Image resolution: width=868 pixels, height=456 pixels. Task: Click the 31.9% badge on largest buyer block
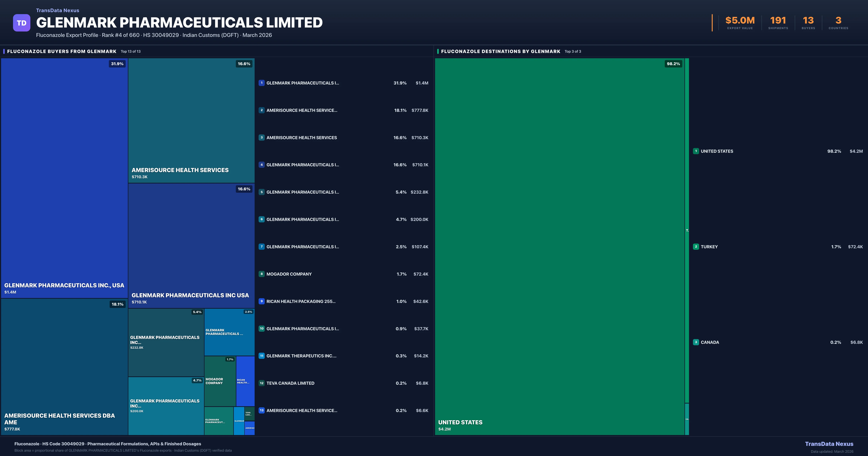click(117, 64)
